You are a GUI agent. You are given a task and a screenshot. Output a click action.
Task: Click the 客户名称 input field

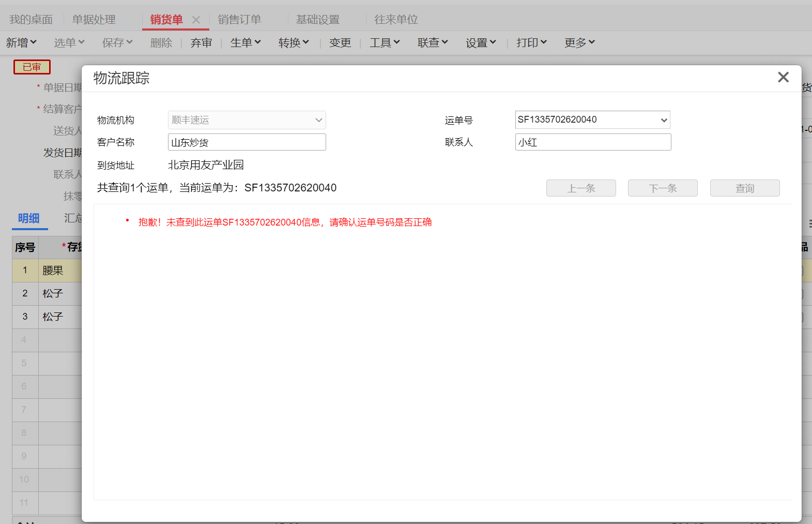coord(247,142)
